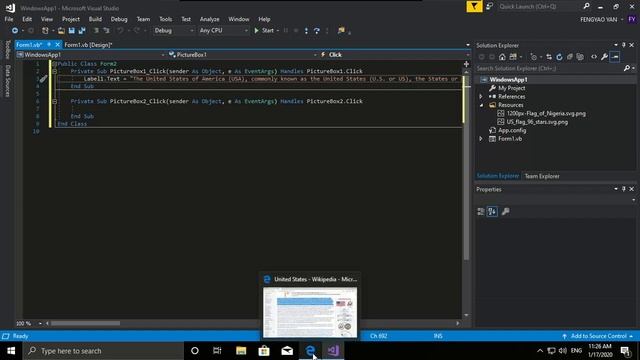640x360 pixels.
Task: Click the Open File folder icon
Action: [61, 31]
